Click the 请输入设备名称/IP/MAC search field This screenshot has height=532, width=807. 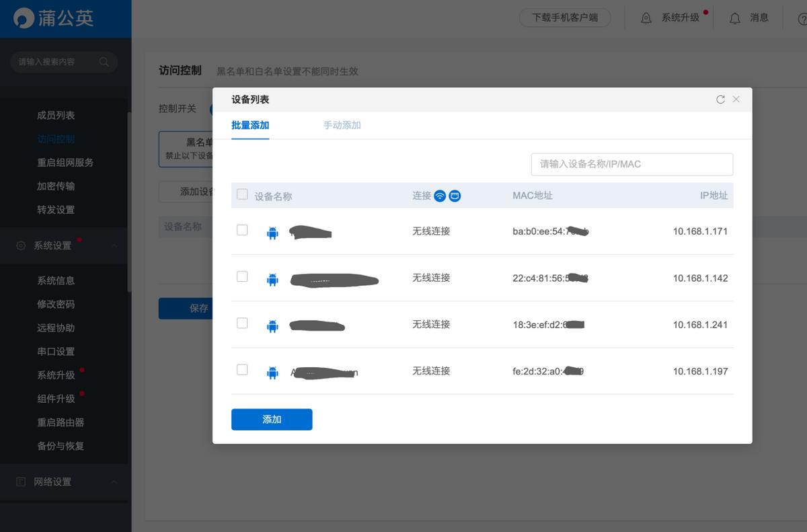coord(631,164)
